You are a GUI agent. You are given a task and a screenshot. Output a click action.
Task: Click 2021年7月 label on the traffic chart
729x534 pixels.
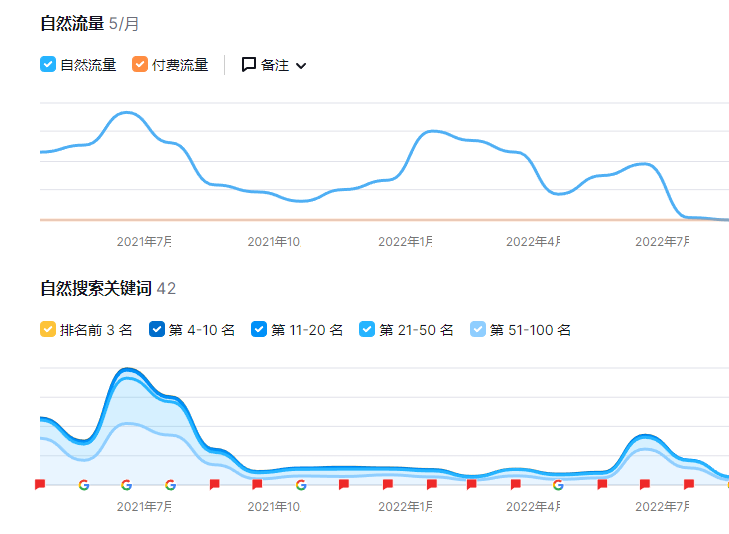click(x=144, y=242)
